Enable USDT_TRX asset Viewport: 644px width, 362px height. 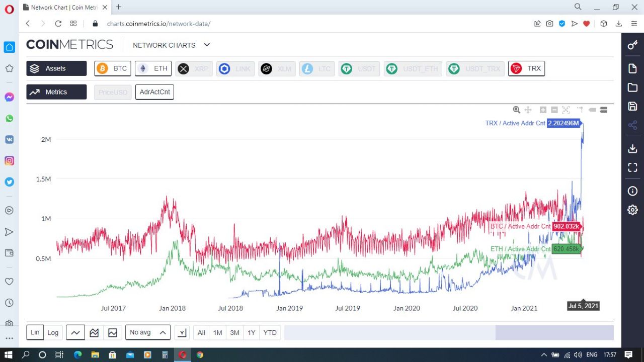[475, 69]
